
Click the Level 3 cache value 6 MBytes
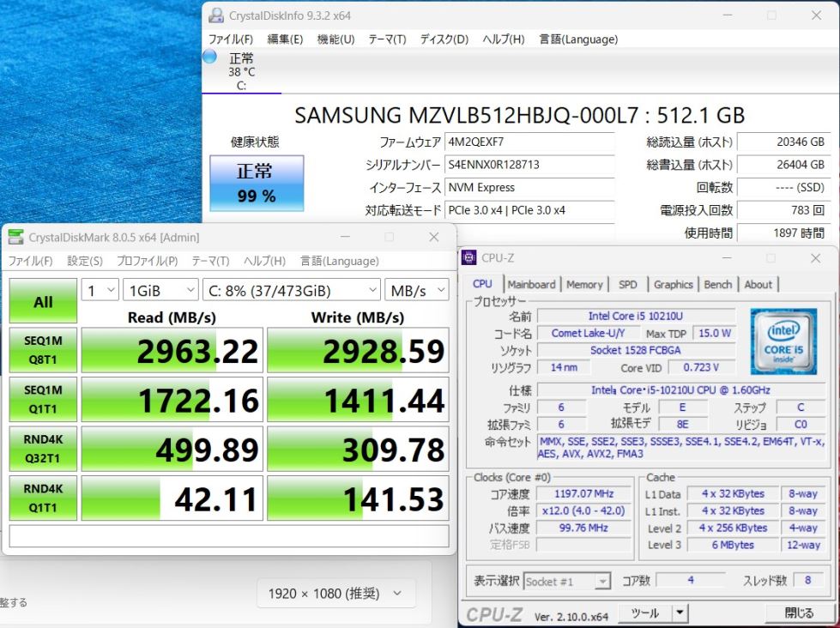tap(733, 545)
